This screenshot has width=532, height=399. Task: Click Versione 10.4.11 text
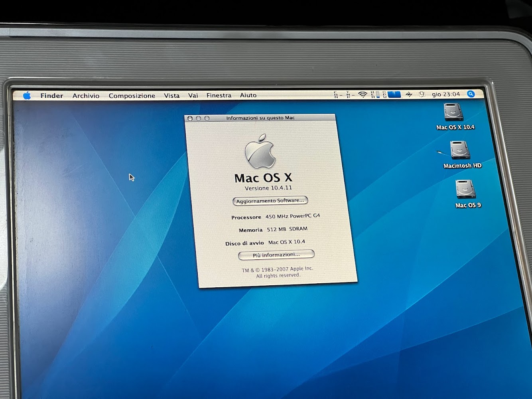point(268,188)
